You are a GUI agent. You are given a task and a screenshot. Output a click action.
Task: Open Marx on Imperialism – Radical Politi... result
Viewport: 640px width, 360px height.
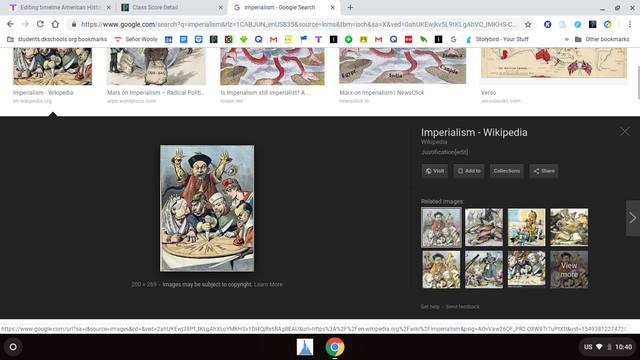(x=156, y=93)
